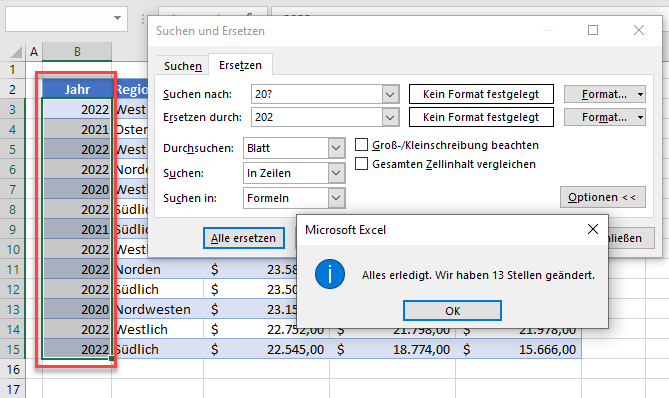Image resolution: width=669 pixels, height=398 pixels.
Task: Click the Westlich cell in row 14
Action: tap(157, 329)
